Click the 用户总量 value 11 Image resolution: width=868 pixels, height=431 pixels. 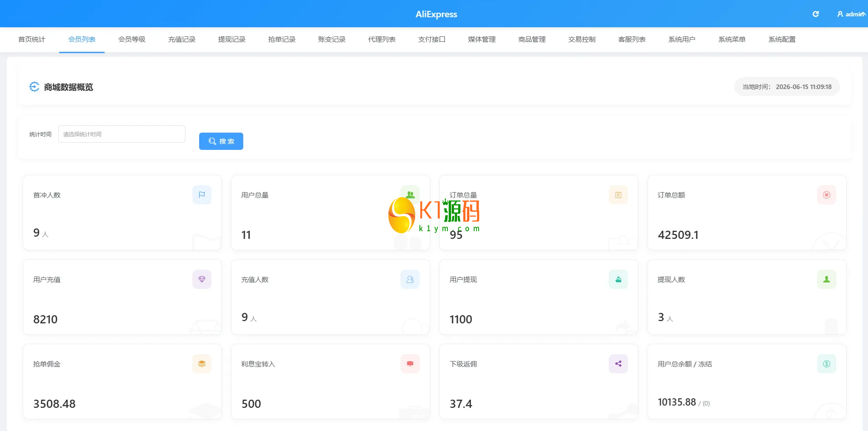click(x=246, y=235)
